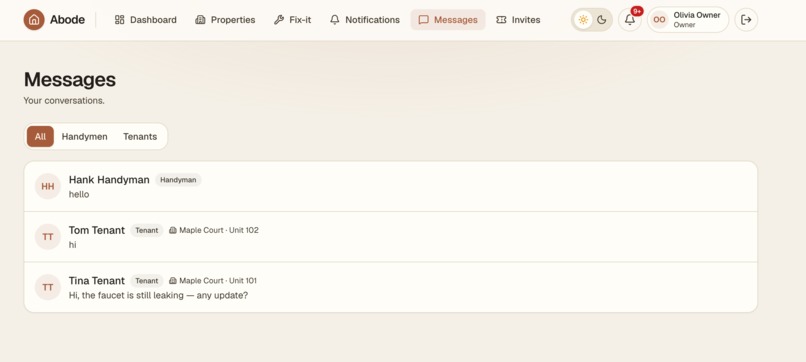Click the Maple Court · Unit 102 label
This screenshot has height=362, width=806.
(x=218, y=230)
